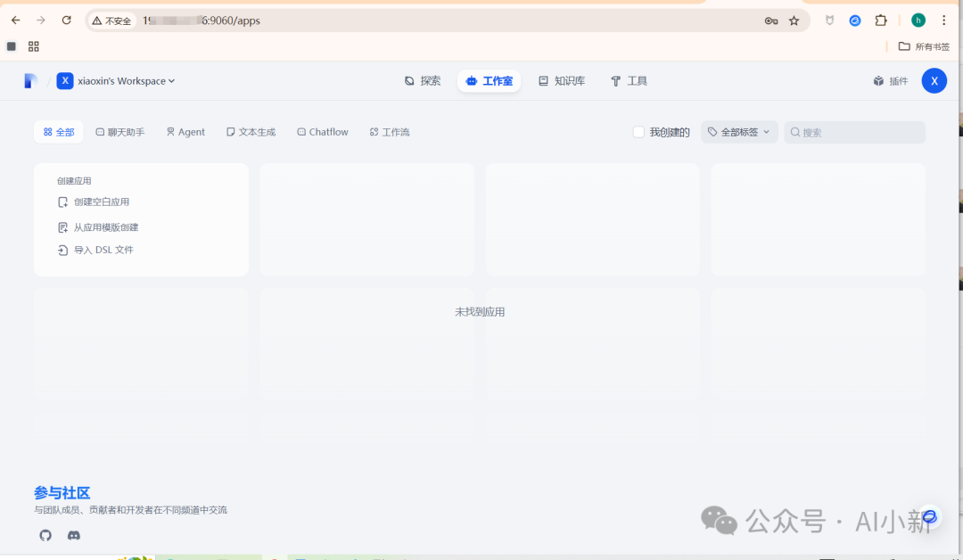Click the browser bookmark star

[x=792, y=20]
